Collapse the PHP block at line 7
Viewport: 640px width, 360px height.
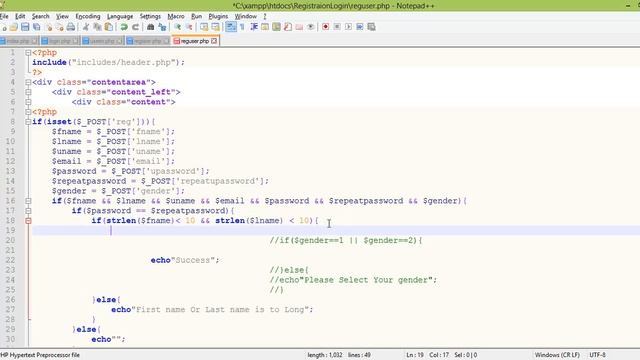[x=28, y=112]
